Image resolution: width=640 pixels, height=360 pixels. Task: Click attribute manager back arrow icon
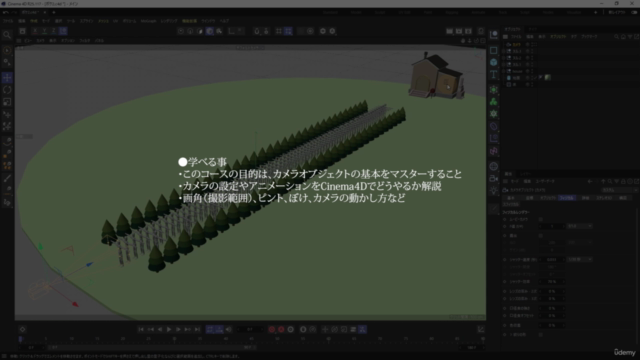pyautogui.click(x=590, y=181)
